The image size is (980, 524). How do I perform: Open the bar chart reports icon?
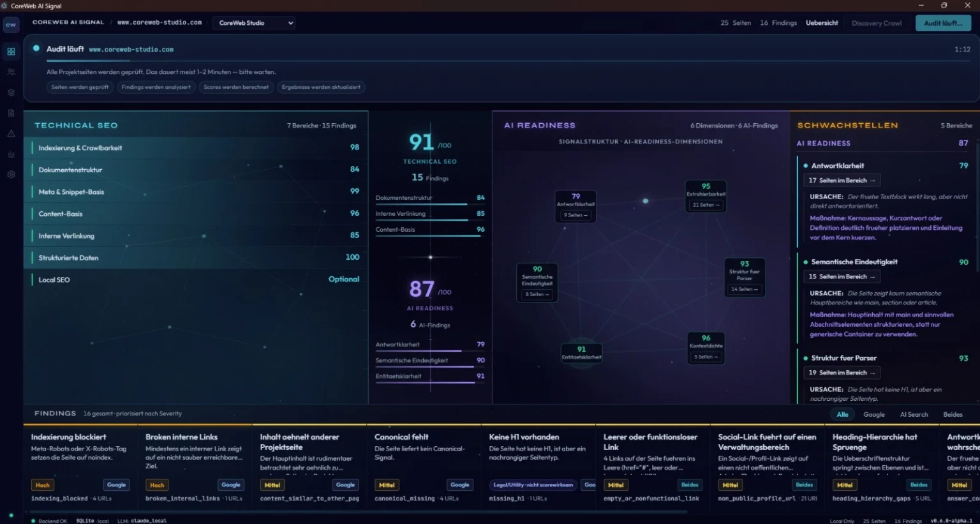(11, 154)
